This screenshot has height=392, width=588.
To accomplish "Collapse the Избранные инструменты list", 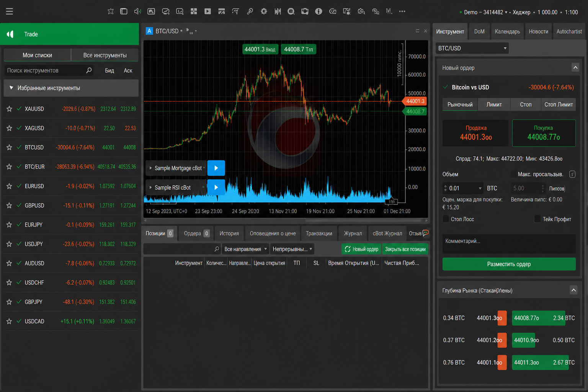I will click(x=11, y=88).
